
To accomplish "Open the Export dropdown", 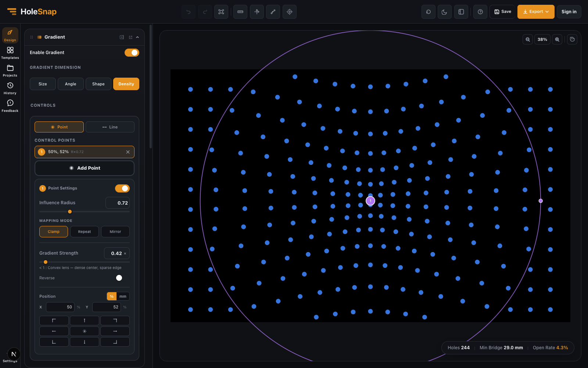I will click(536, 12).
